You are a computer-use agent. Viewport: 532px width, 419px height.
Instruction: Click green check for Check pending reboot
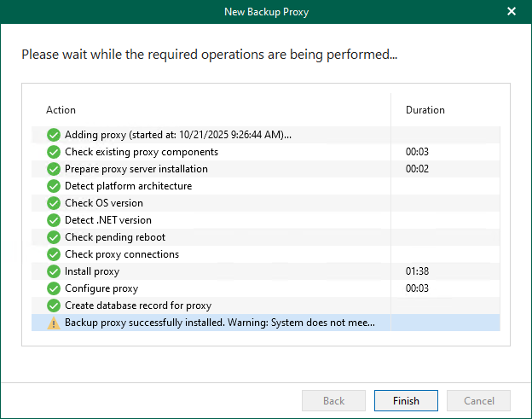pos(54,237)
